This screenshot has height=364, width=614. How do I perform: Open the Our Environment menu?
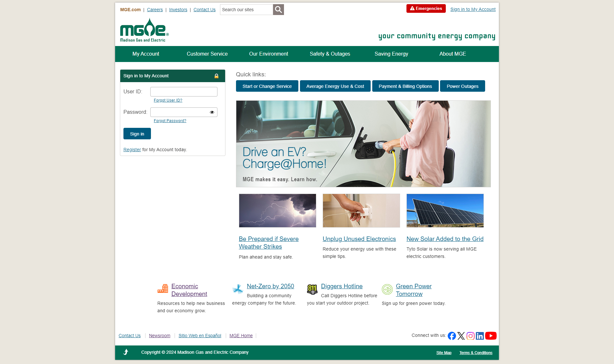click(x=269, y=54)
